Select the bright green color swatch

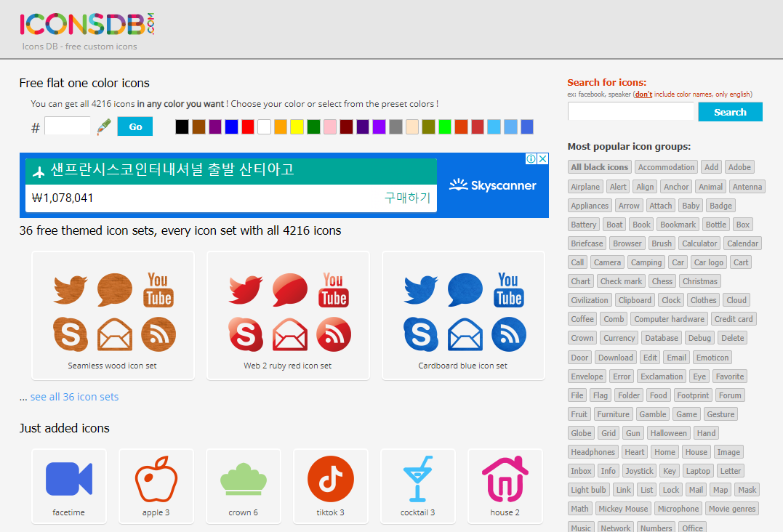click(x=445, y=126)
